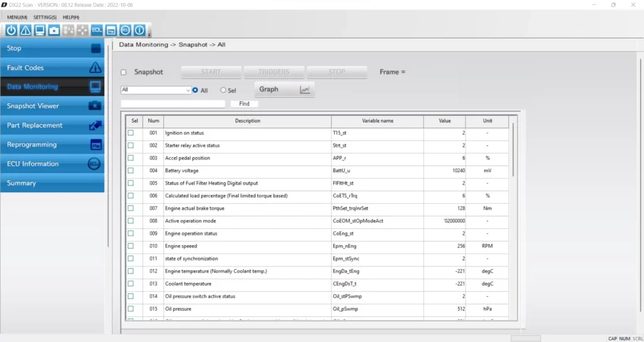Click the power icon in the toolbar

(11, 30)
